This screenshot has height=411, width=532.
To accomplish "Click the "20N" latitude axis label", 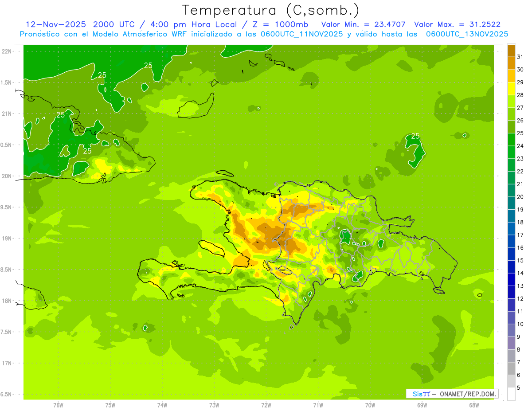I will [8, 176].
